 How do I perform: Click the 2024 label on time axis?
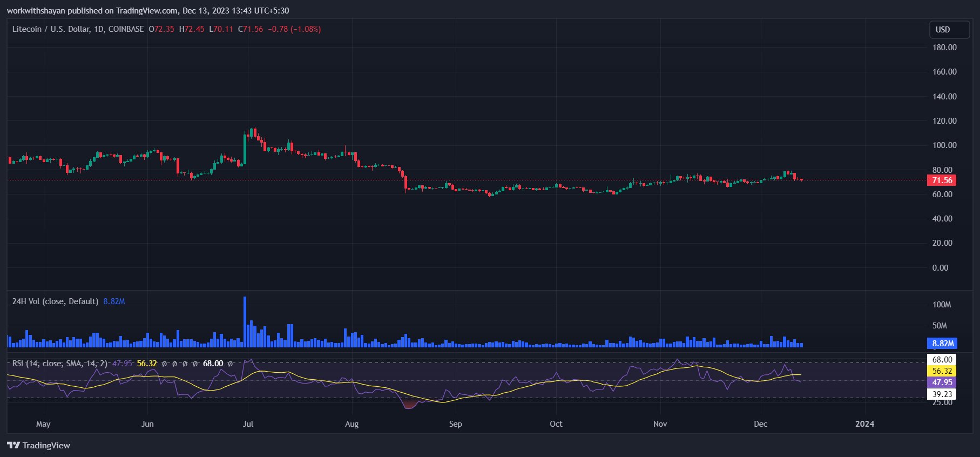click(x=865, y=424)
